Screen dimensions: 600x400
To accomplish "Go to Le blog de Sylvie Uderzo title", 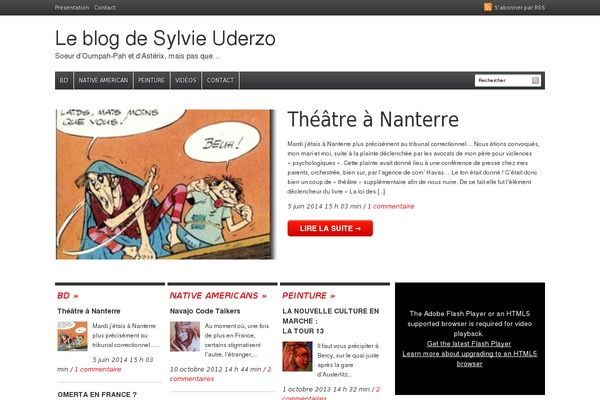I will [x=165, y=38].
